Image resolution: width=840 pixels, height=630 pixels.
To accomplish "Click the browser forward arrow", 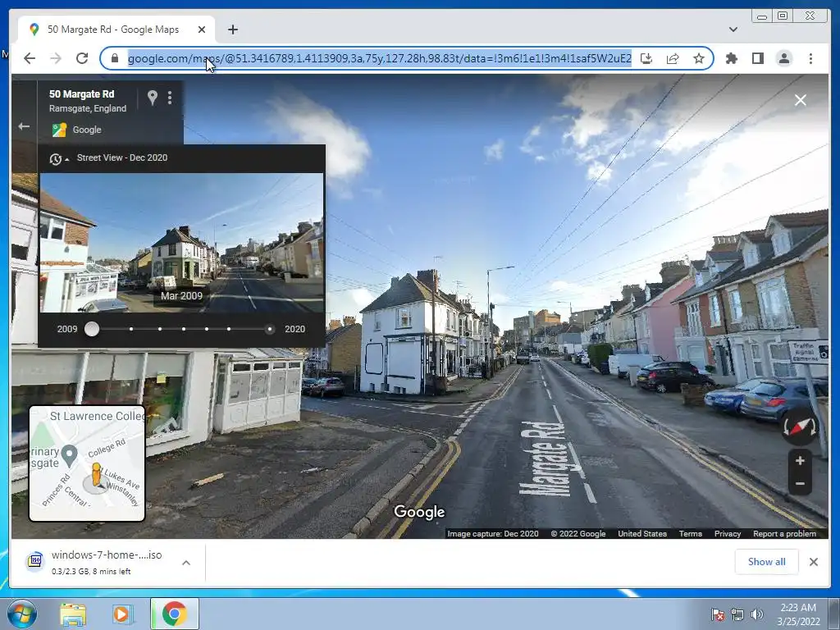I will (56, 58).
